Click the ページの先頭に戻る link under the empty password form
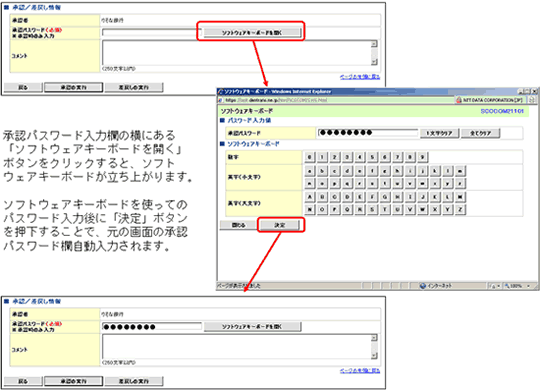 tap(360, 77)
